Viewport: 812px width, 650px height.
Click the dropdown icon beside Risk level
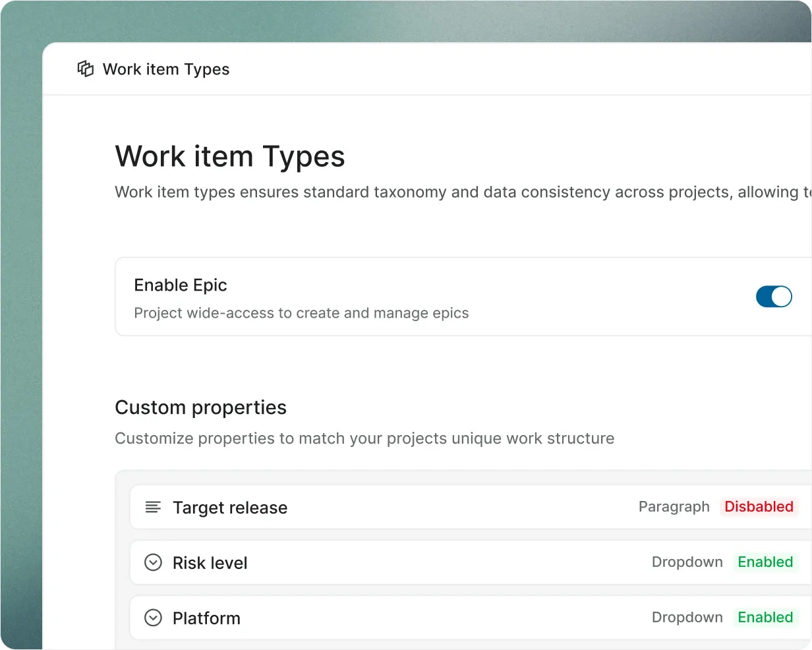click(x=153, y=562)
